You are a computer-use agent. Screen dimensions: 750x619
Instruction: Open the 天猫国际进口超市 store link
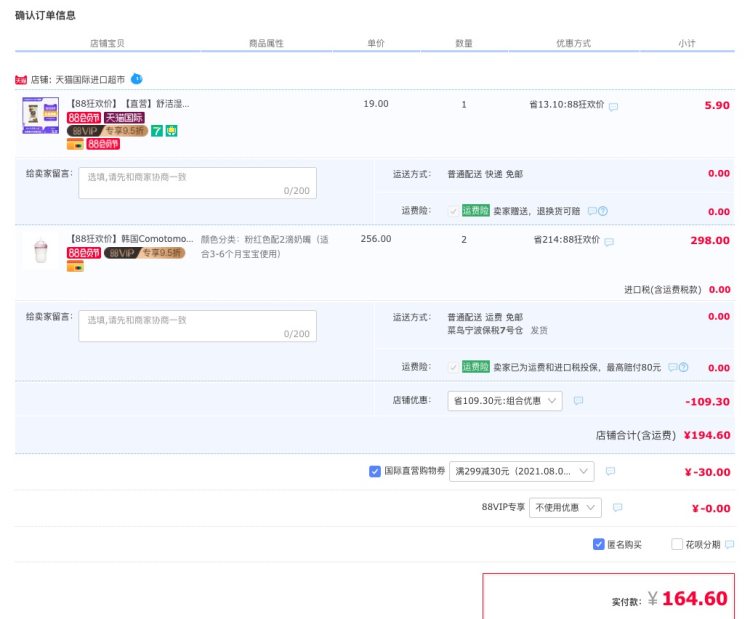(90, 79)
